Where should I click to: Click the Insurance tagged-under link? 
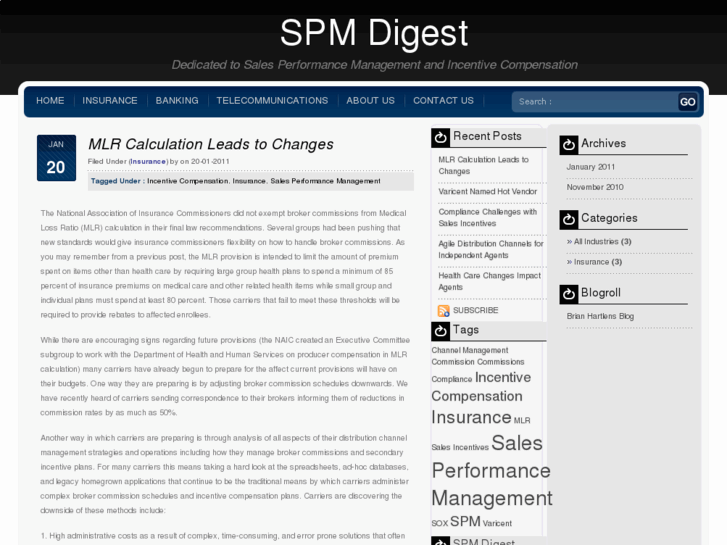pyautogui.click(x=249, y=181)
